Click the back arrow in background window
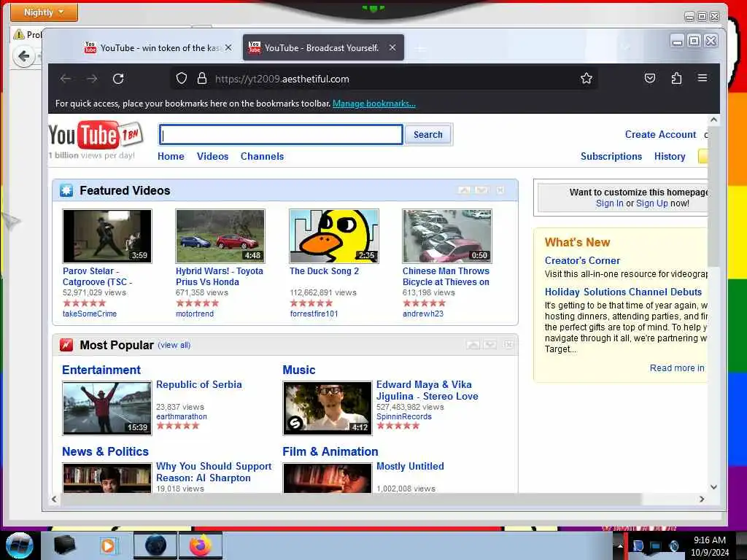This screenshot has width=747, height=560. [24, 57]
